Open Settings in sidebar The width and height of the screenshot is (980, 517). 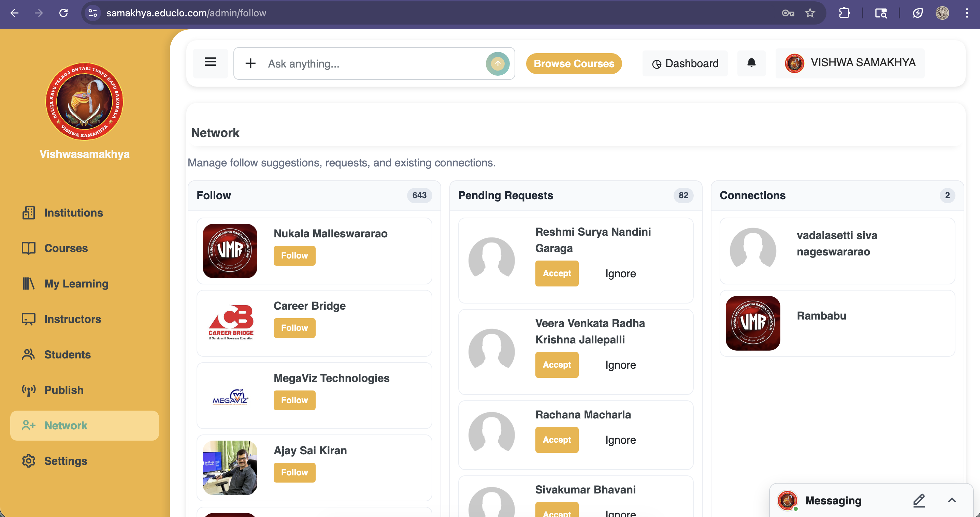(85, 461)
